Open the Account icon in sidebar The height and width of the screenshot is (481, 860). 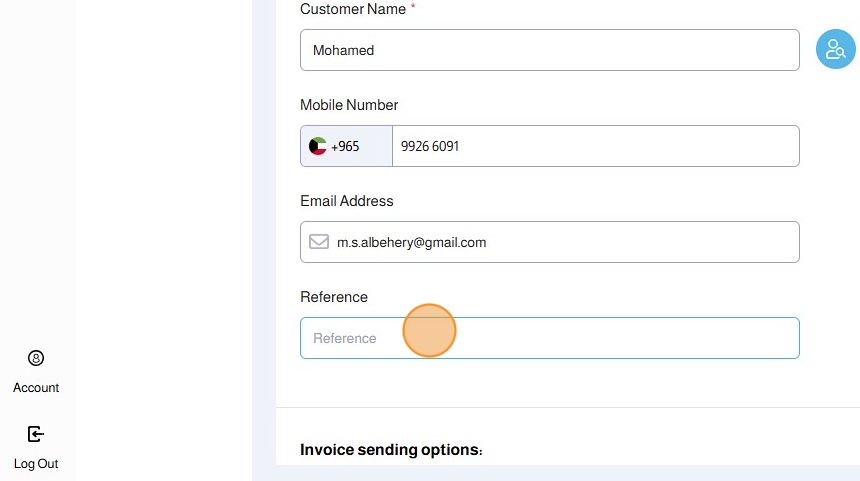pyautogui.click(x=36, y=358)
